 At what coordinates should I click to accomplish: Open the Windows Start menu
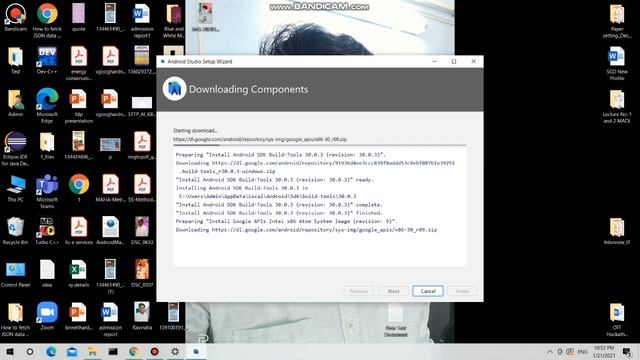pos(9,351)
